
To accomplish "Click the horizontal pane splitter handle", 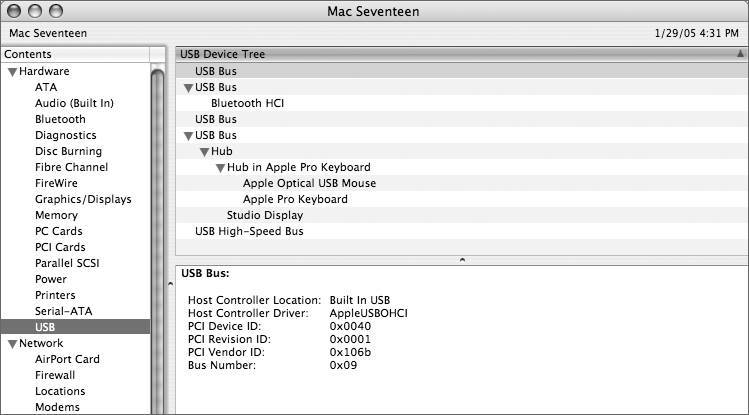I will [x=462, y=260].
